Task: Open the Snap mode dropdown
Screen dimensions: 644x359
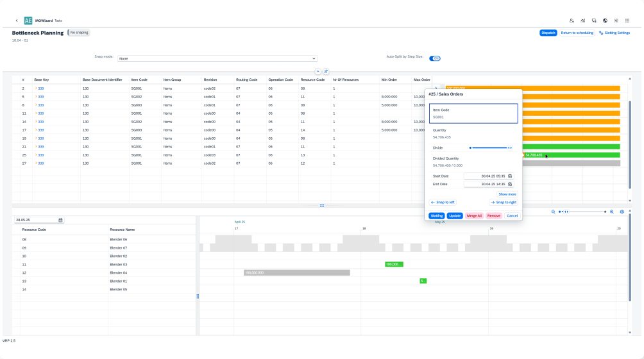Action: pyautogui.click(x=218, y=58)
